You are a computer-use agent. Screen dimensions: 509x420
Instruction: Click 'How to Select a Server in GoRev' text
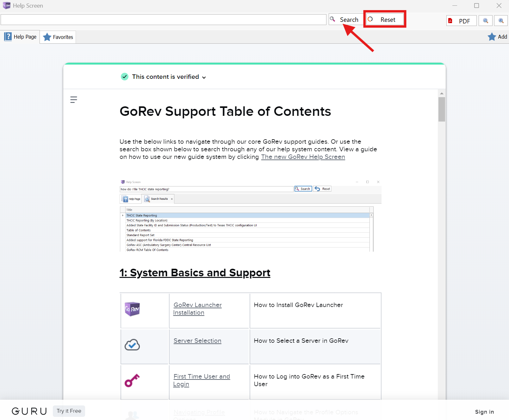(301, 341)
